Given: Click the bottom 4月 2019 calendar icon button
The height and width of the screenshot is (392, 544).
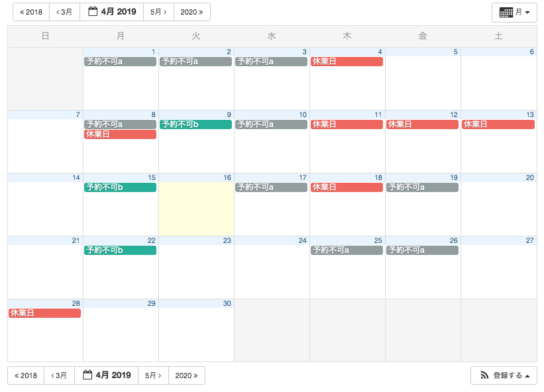Looking at the screenshot, I should coord(106,375).
